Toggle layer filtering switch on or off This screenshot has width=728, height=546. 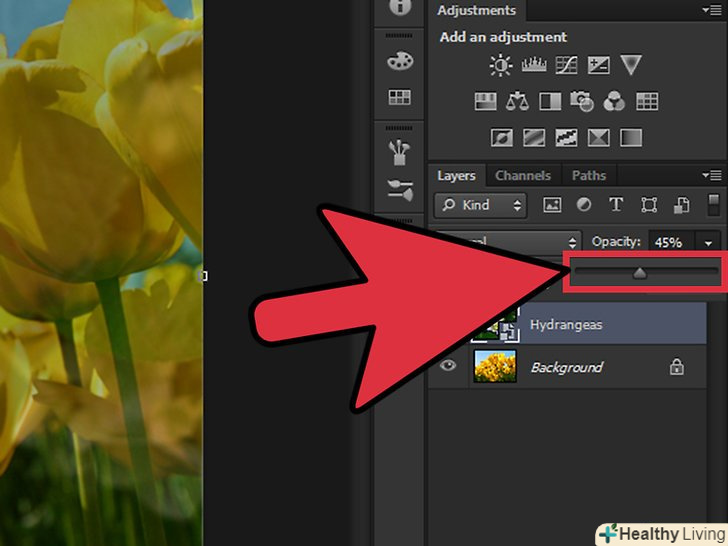714,205
